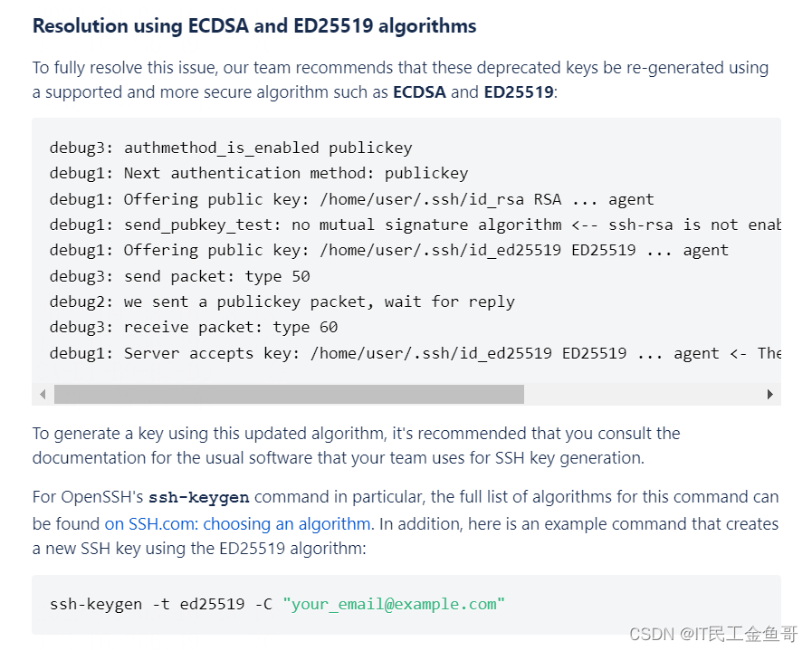The image size is (812, 651).
Task: Click the CSDN watermark at the bottom right
Action: coord(713,634)
